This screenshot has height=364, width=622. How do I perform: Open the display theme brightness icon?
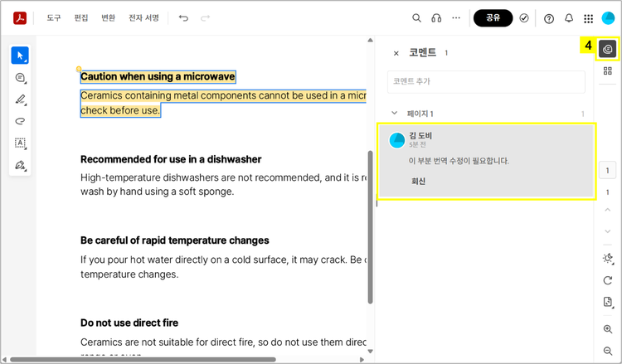click(x=608, y=259)
